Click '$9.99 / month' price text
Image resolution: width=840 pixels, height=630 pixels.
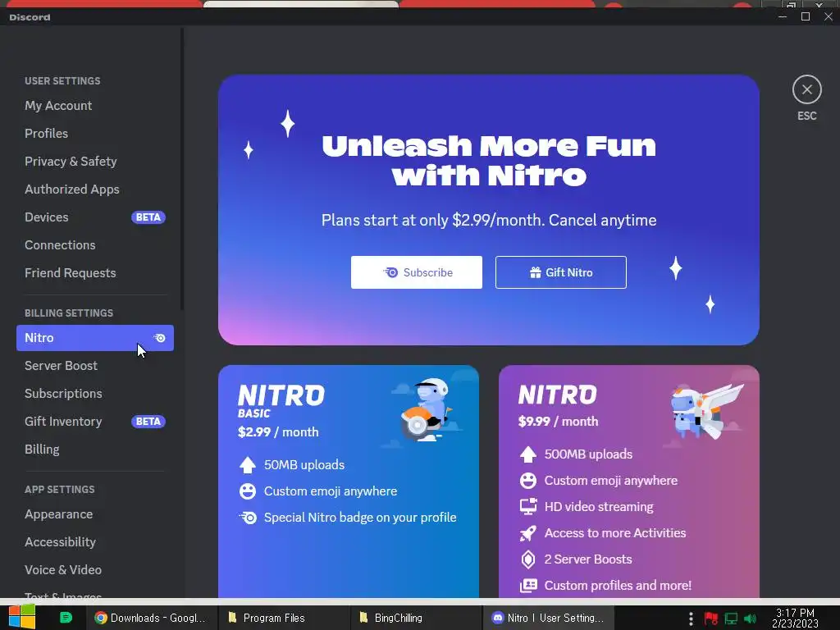558,421
